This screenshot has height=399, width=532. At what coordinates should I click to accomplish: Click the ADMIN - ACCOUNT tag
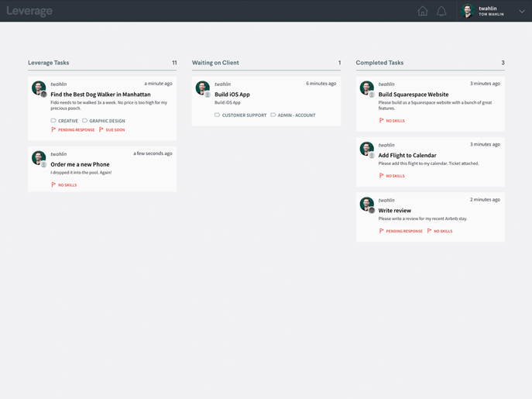[293, 115]
